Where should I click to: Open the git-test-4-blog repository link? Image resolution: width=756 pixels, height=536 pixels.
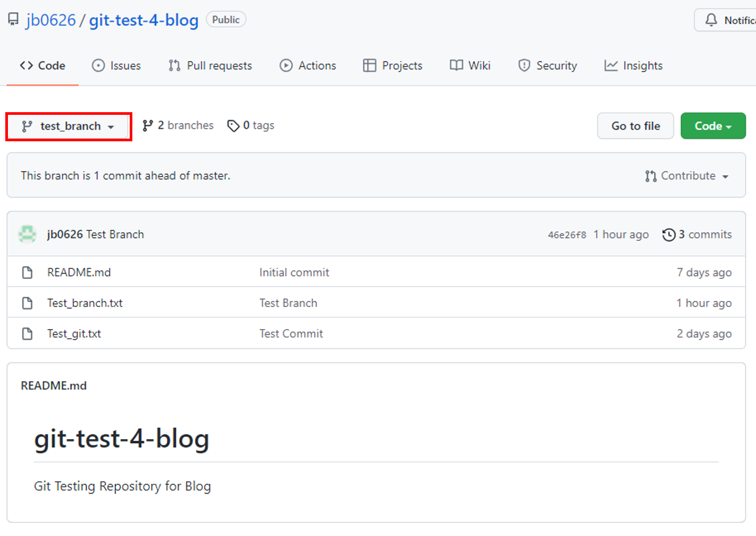[x=143, y=20]
